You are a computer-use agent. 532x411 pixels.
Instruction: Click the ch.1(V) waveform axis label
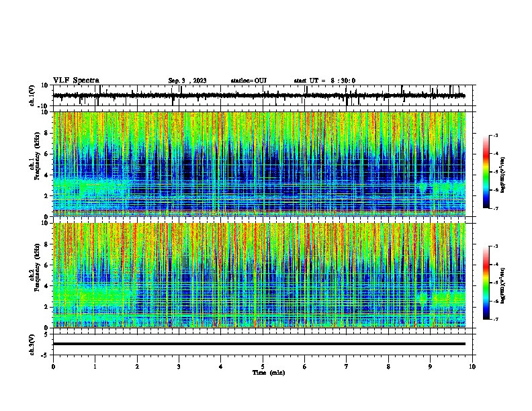pyautogui.click(x=32, y=95)
